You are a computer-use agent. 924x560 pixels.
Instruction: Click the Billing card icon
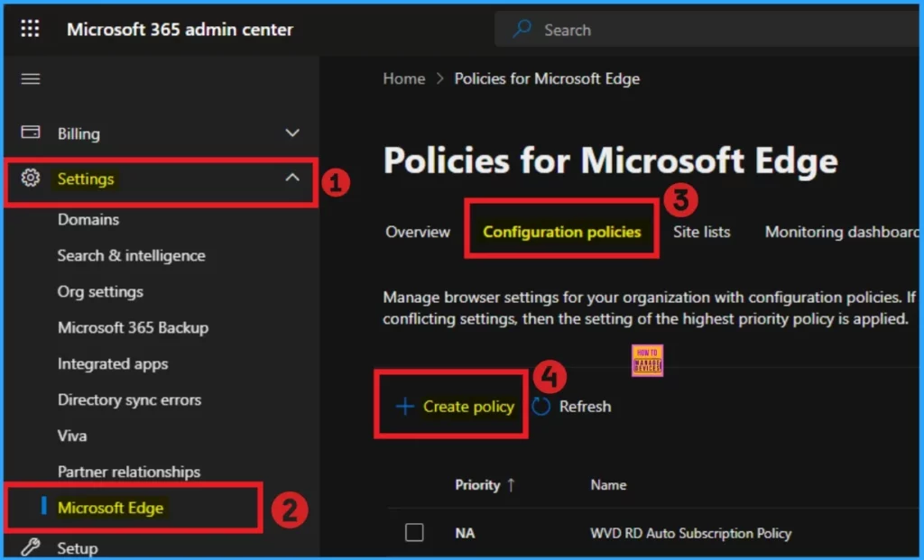[31, 132]
